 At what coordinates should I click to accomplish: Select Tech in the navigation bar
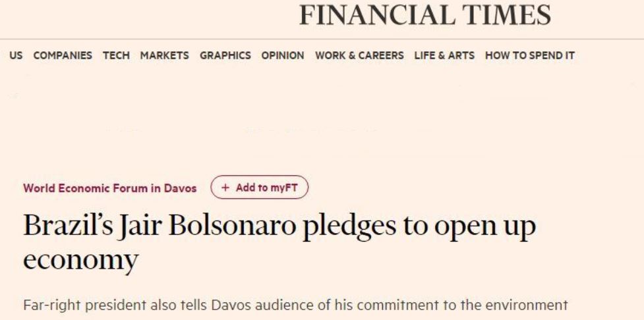(x=116, y=55)
